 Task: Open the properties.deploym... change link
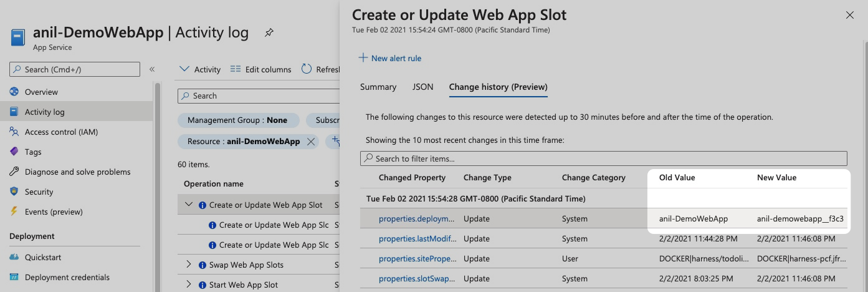(x=417, y=218)
